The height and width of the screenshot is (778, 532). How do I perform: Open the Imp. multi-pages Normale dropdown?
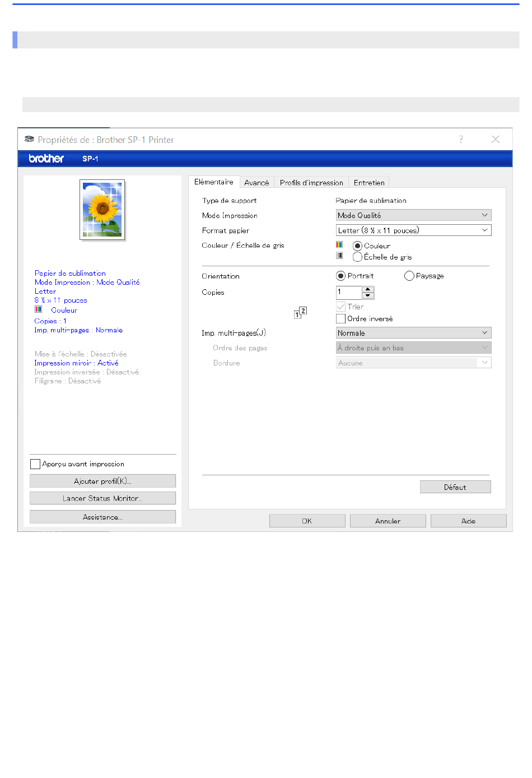pos(413,333)
